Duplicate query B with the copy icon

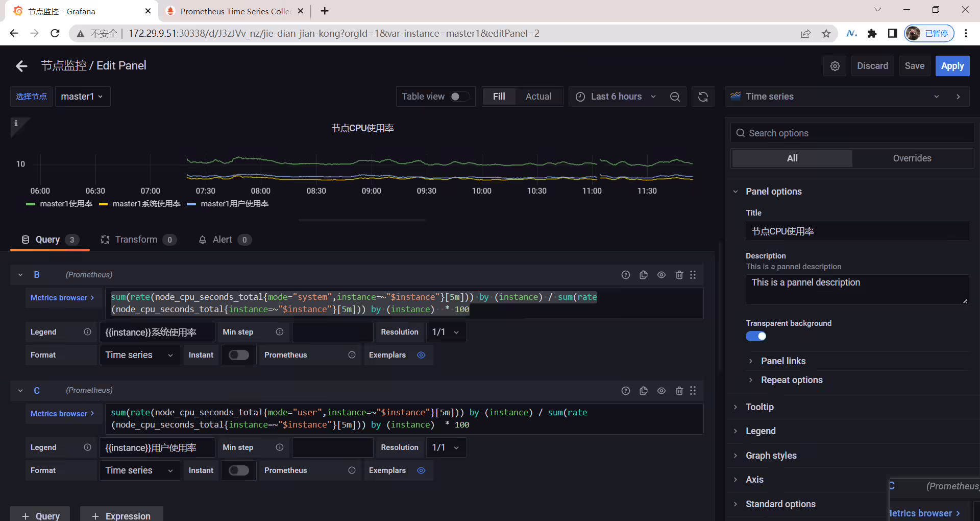[x=644, y=275]
